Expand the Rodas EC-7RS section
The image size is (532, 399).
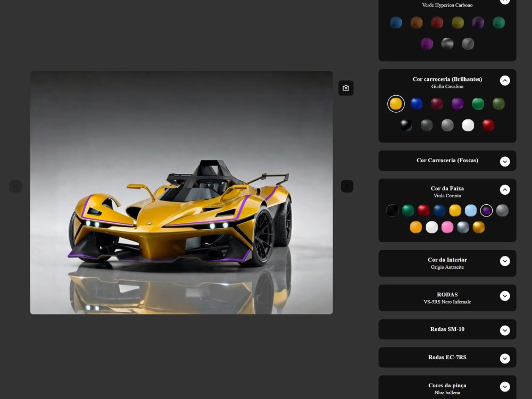click(x=505, y=359)
